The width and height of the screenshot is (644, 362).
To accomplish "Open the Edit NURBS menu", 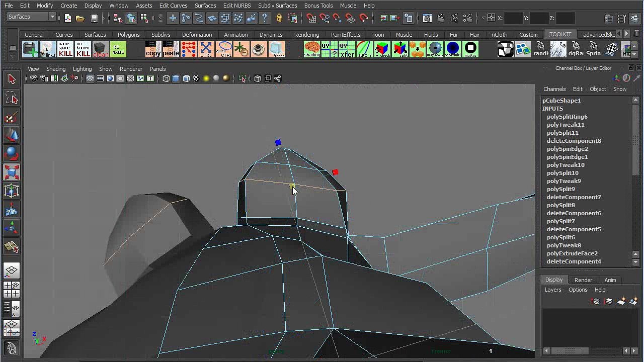I will coord(237,6).
